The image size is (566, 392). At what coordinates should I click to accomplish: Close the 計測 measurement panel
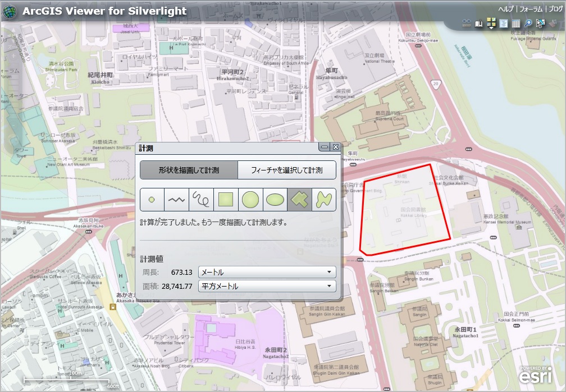point(335,147)
